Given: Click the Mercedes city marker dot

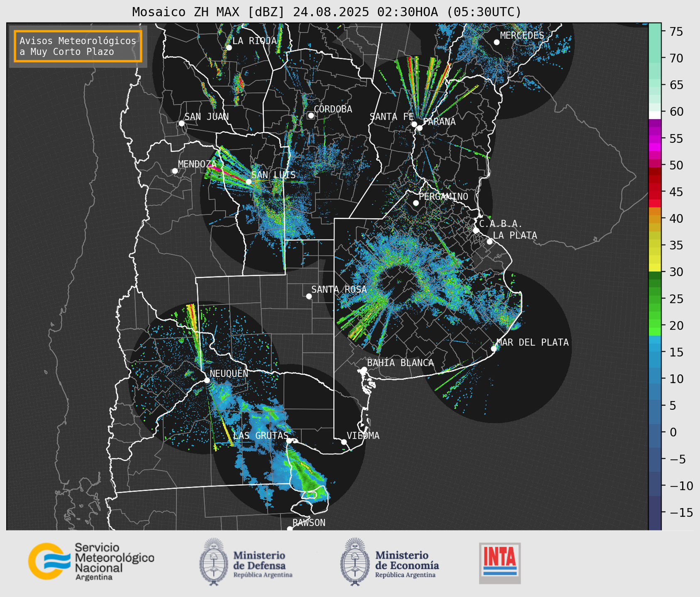Looking at the screenshot, I should coord(496,42).
